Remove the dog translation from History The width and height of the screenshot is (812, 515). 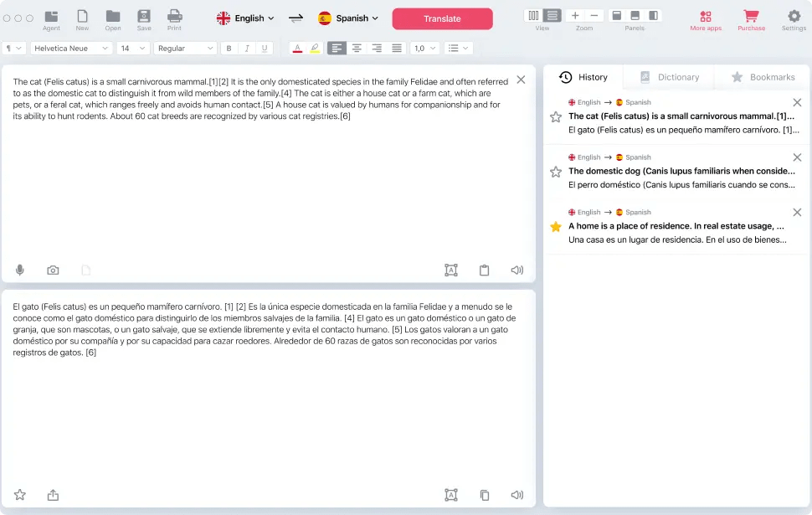click(x=797, y=157)
